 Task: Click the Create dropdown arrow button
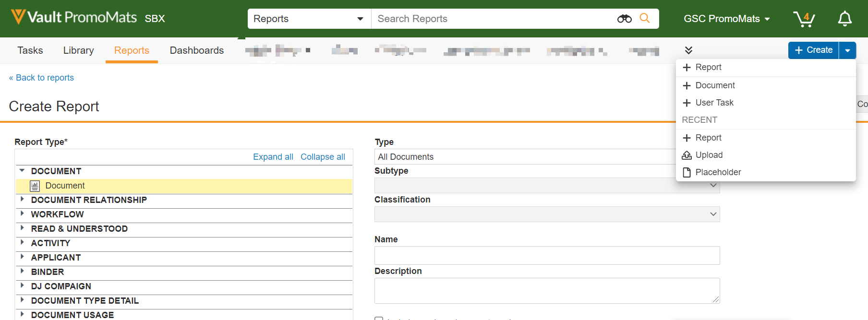(847, 50)
